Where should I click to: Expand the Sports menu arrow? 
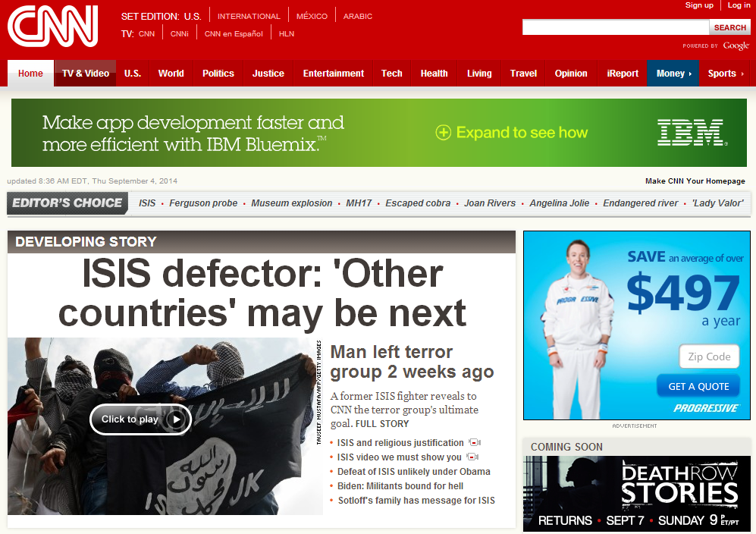click(742, 74)
